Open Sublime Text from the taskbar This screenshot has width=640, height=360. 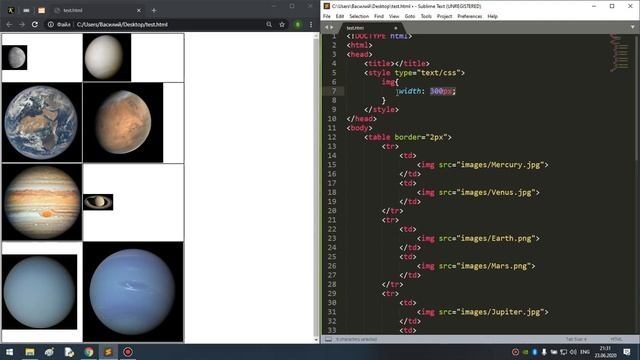pyautogui.click(x=108, y=352)
